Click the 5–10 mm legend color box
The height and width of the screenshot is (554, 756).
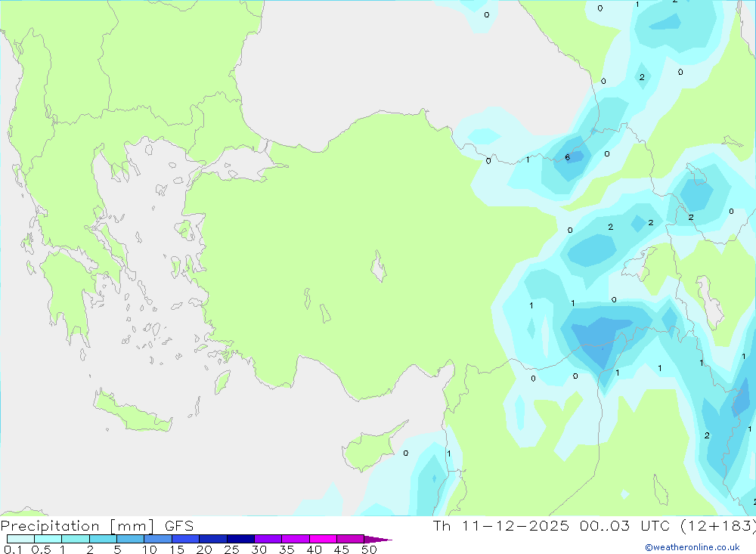click(x=130, y=539)
